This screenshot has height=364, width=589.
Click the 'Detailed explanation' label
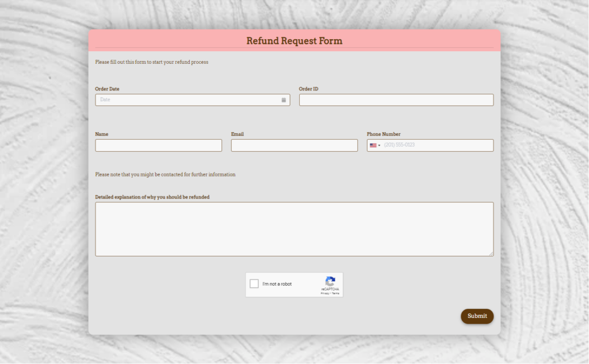tap(152, 197)
